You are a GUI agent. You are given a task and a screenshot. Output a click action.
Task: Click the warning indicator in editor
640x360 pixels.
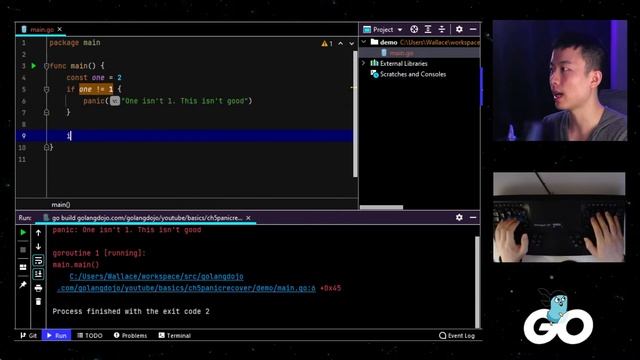point(327,43)
